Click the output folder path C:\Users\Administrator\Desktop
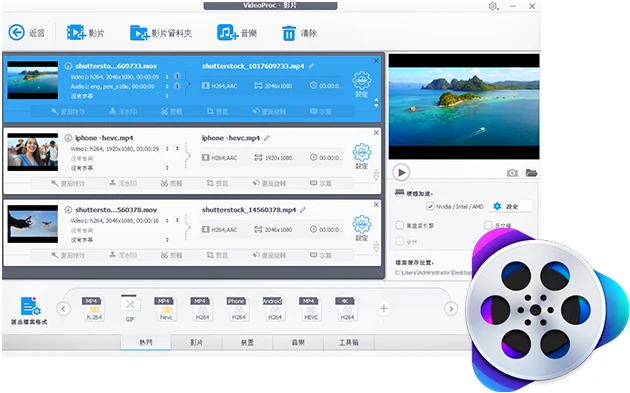Image resolution: width=630 pixels, height=393 pixels. [433, 272]
